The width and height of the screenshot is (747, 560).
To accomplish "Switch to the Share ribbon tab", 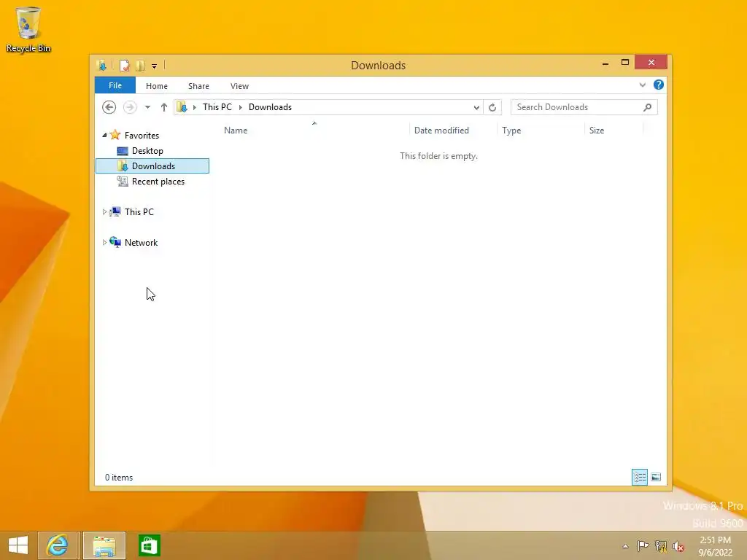I will (x=198, y=86).
